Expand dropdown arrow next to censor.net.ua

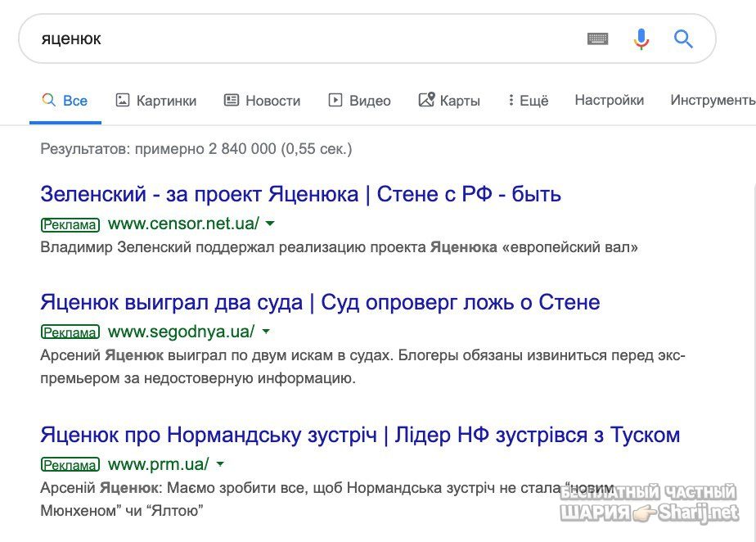click(x=270, y=224)
